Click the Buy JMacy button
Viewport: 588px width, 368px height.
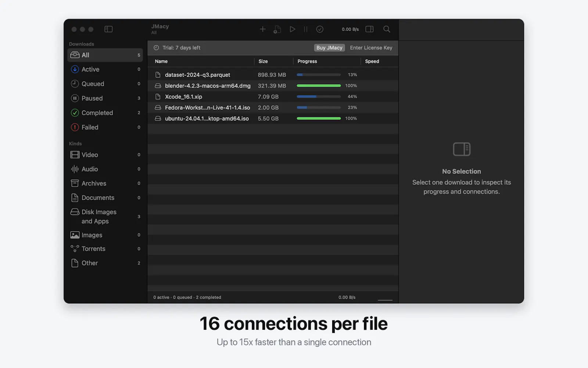329,48
